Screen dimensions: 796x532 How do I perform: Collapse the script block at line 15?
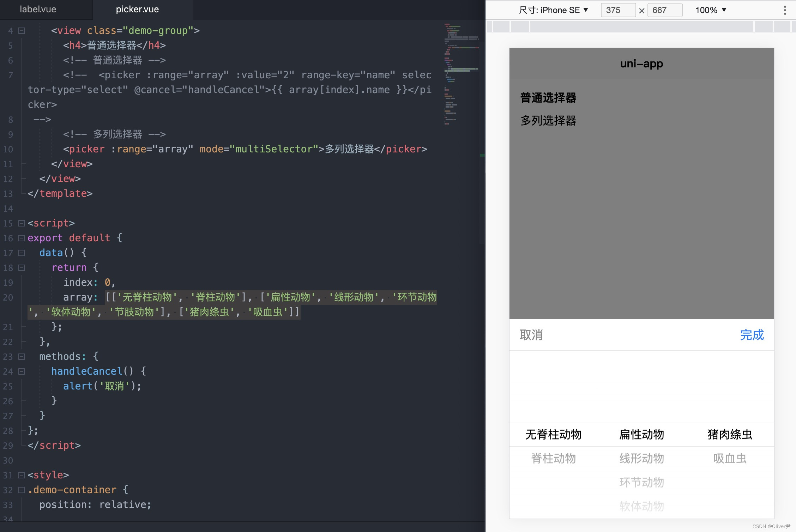point(22,223)
